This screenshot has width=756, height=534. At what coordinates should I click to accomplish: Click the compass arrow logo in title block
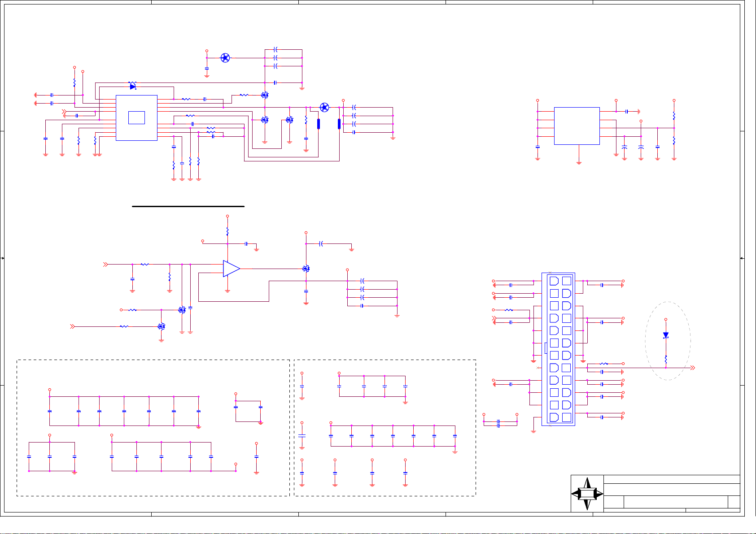(x=587, y=494)
